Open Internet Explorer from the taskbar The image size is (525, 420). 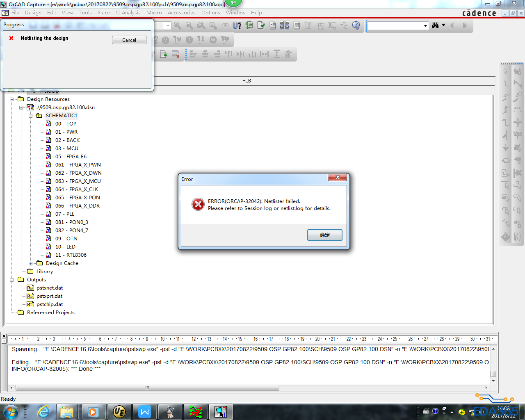[43, 411]
